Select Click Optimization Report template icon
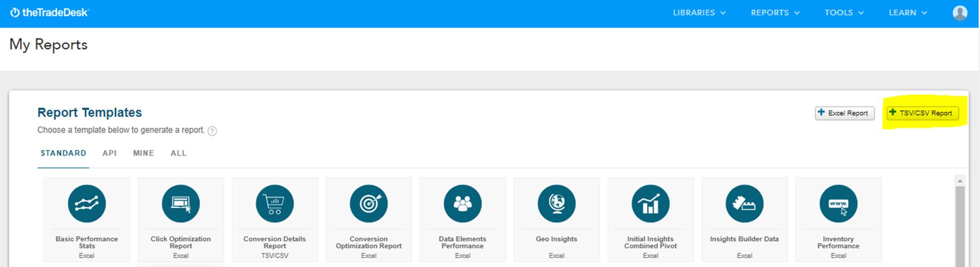 [181, 204]
